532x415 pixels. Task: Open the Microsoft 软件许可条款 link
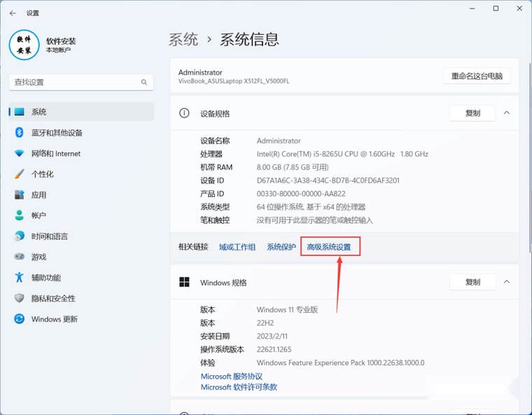[x=239, y=387]
